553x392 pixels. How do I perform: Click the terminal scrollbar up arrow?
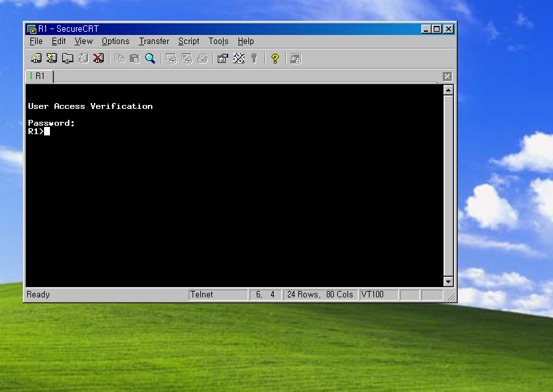coord(448,90)
